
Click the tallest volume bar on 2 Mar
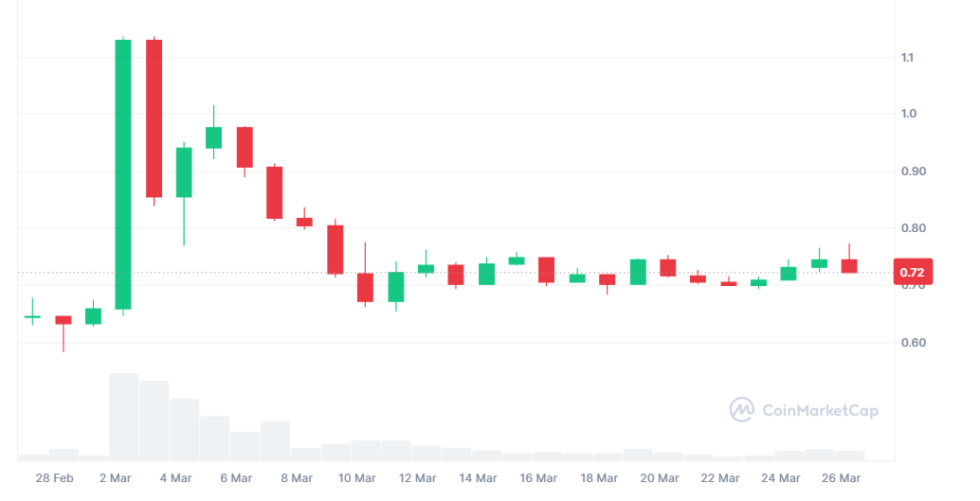pyautogui.click(x=123, y=417)
